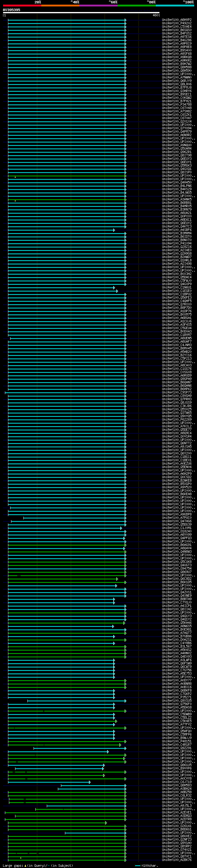Viewport: 197px width, 868px height.
Task: Select hit label UniRef100_C1N6U1
Action: click(177, 287)
